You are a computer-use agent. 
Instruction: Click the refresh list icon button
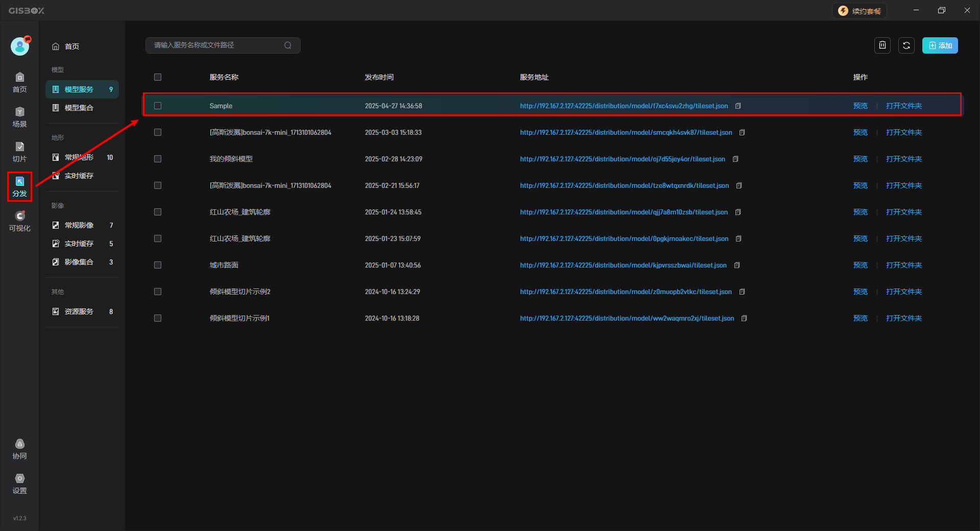point(906,45)
